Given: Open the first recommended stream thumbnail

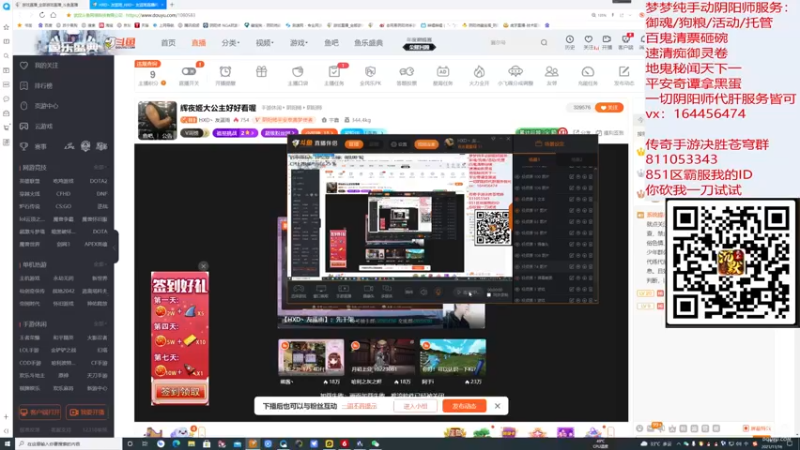Looking at the screenshot, I should [x=311, y=357].
